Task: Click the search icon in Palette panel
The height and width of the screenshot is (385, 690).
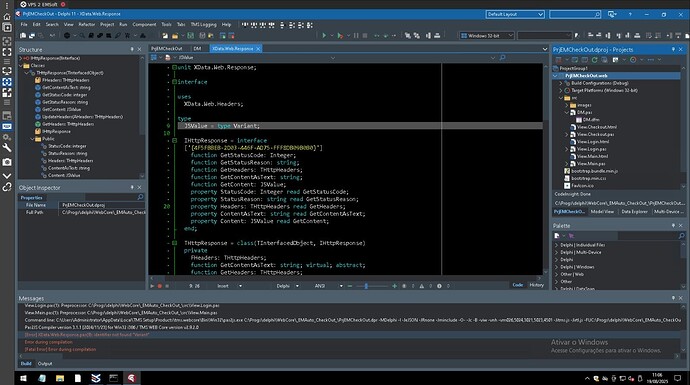Action: coord(681,236)
